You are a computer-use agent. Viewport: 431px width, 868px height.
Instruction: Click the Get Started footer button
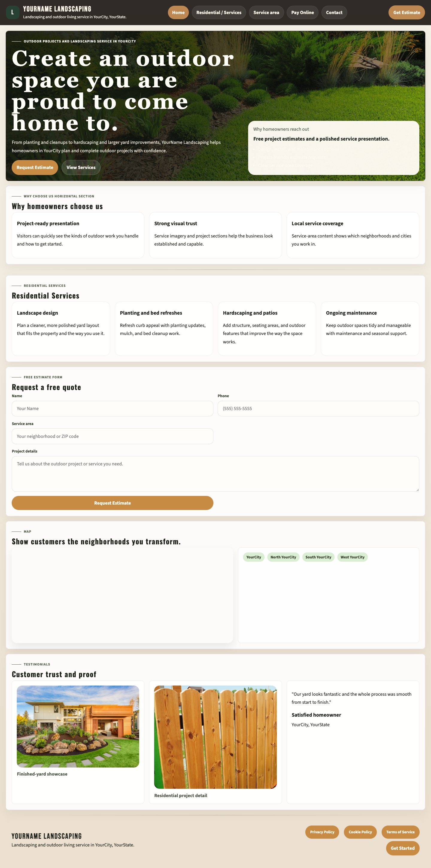pos(402,848)
